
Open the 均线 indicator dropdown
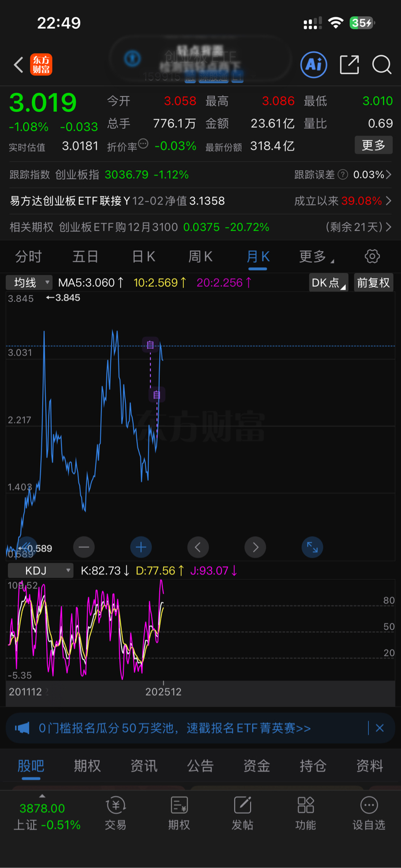click(29, 283)
